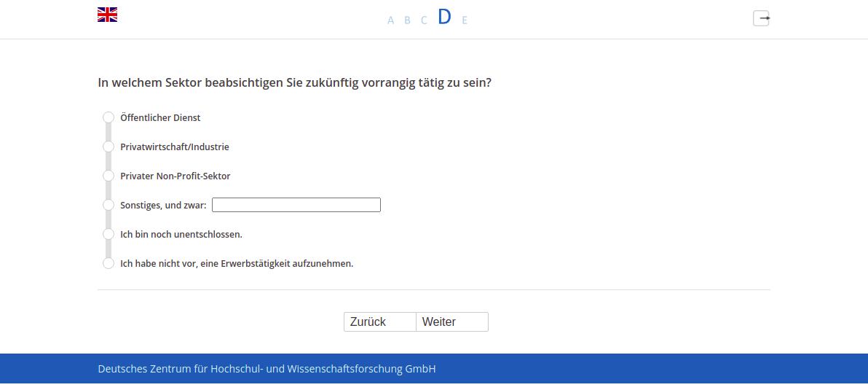
Task: Choose Ich habe nicht vor, eine Erwerbstätigkeit aufzunehmen
Action: (108, 263)
